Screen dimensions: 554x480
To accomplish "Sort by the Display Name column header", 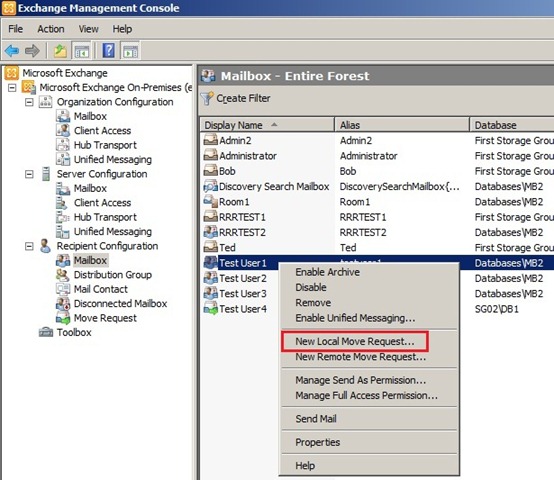I will coord(267,125).
